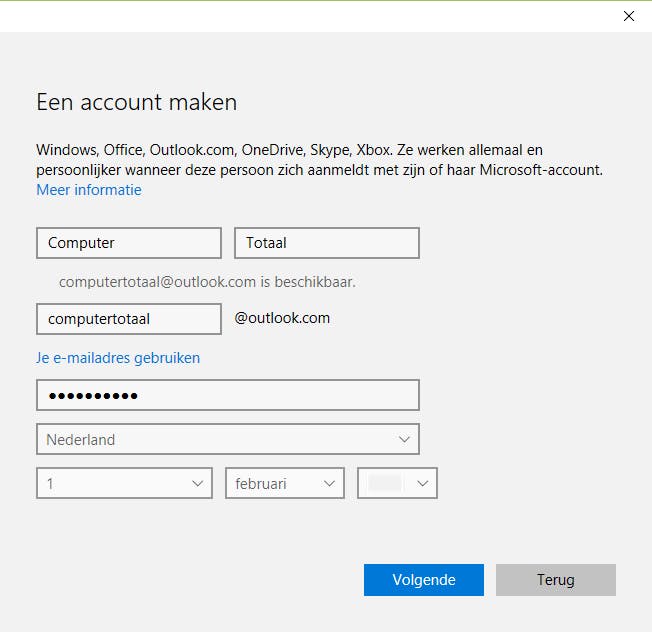Focus the masked password field
Viewport: 652px width, 632px height.
point(227,395)
